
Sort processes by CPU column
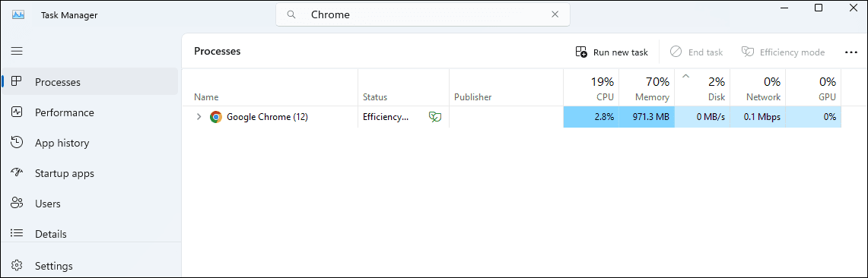(591, 87)
